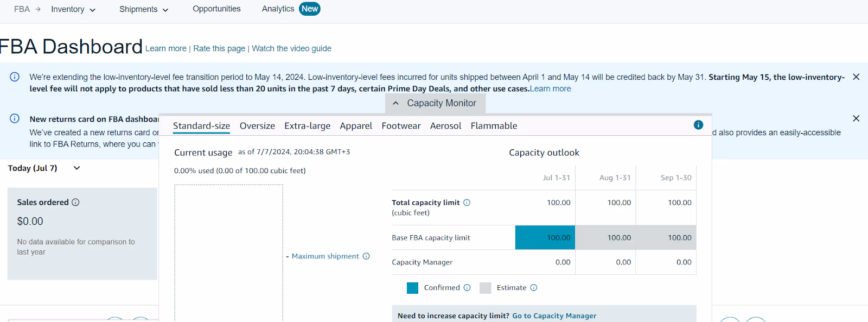868x322 pixels.
Task: Go to Capacity Manager link
Action: (x=554, y=315)
